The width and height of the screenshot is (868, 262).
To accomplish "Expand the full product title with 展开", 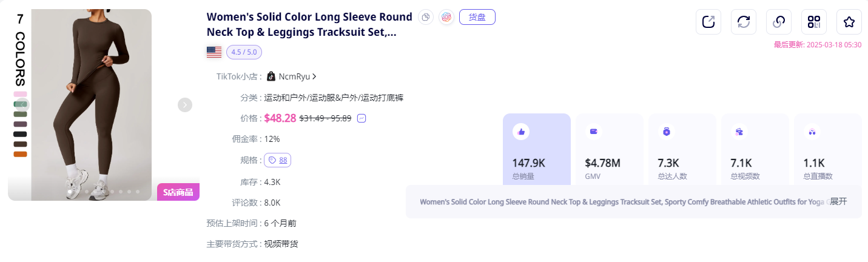I will pos(838,201).
